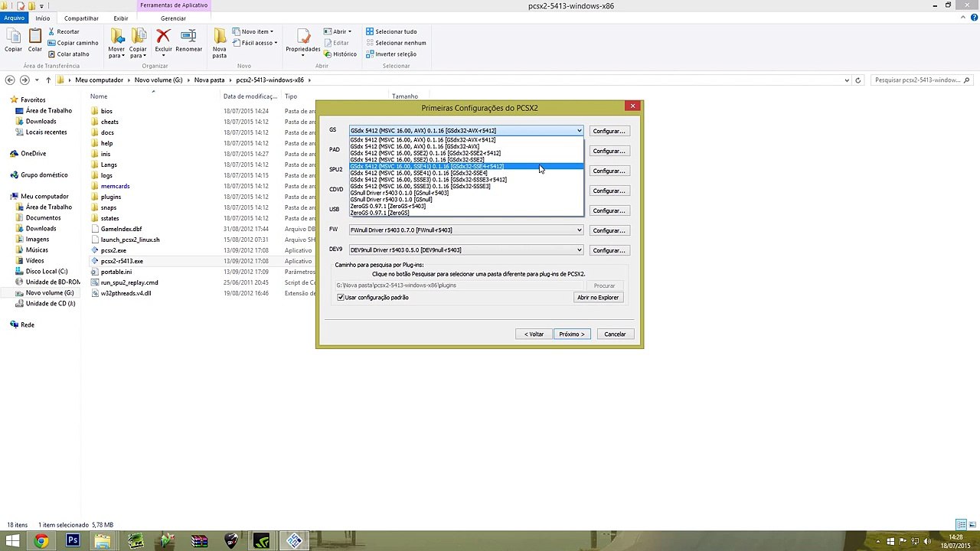Open NVIDIA app from the taskbar
This screenshot has width=980, height=551.
coord(262,541)
